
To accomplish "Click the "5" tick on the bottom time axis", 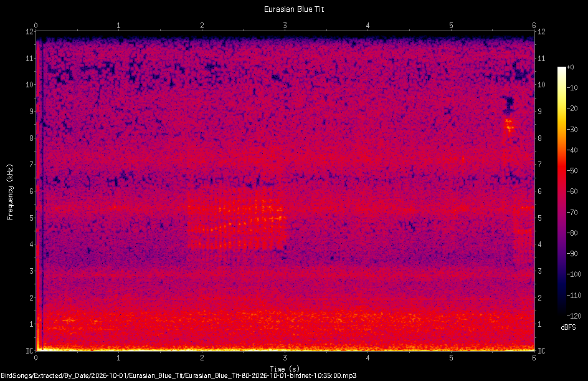I will (451, 358).
